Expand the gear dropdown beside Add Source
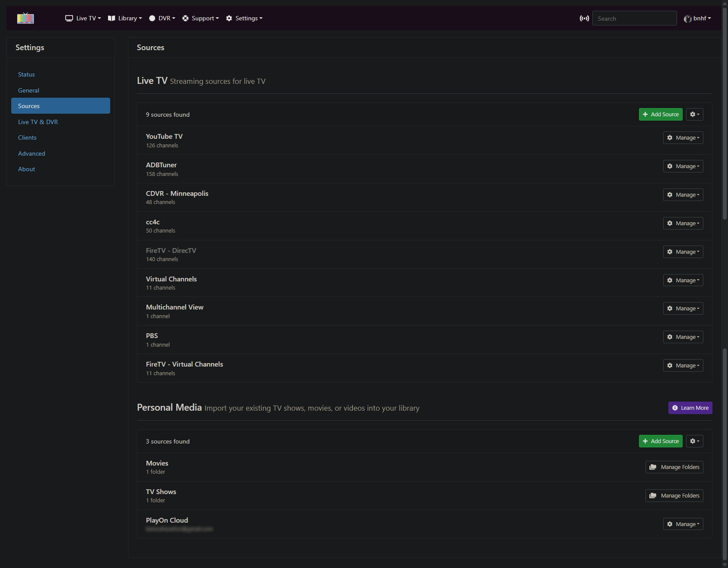Viewport: 728px width, 568px height. point(694,114)
